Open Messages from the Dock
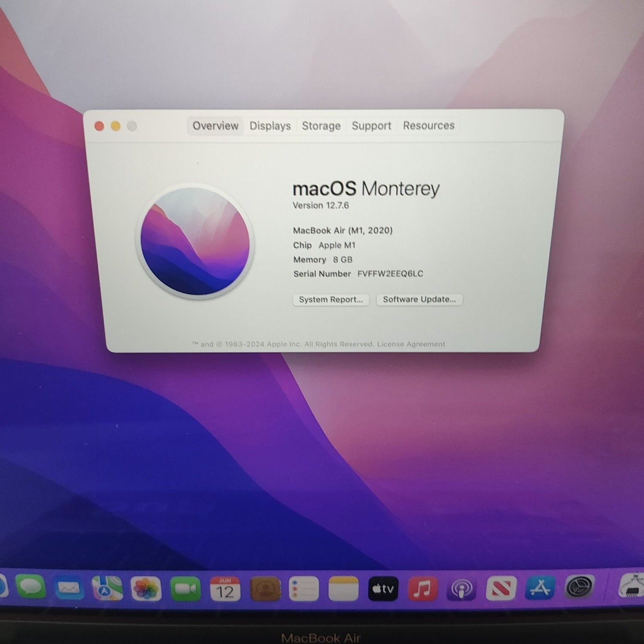Image resolution: width=644 pixels, height=644 pixels. 30,587
